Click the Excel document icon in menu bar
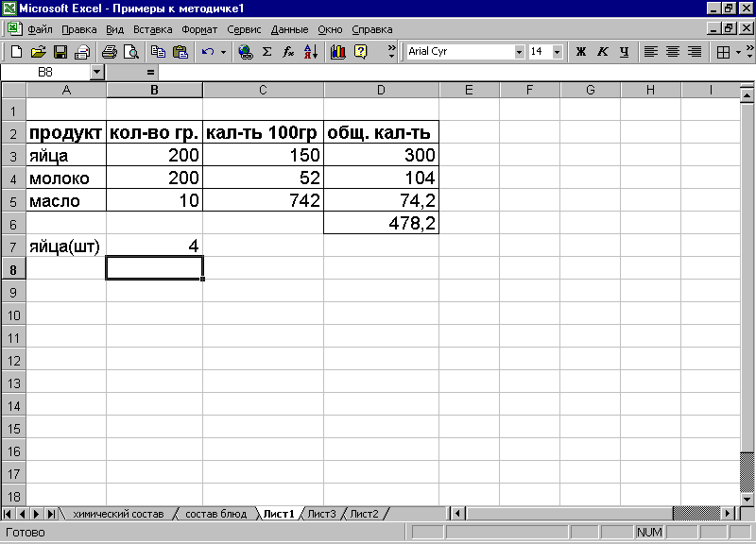 pos(14,28)
